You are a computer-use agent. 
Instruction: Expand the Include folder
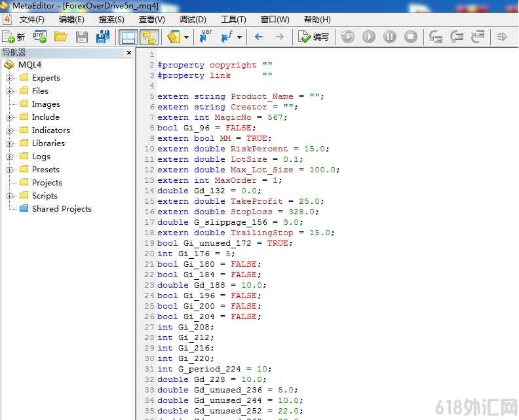pos(9,117)
